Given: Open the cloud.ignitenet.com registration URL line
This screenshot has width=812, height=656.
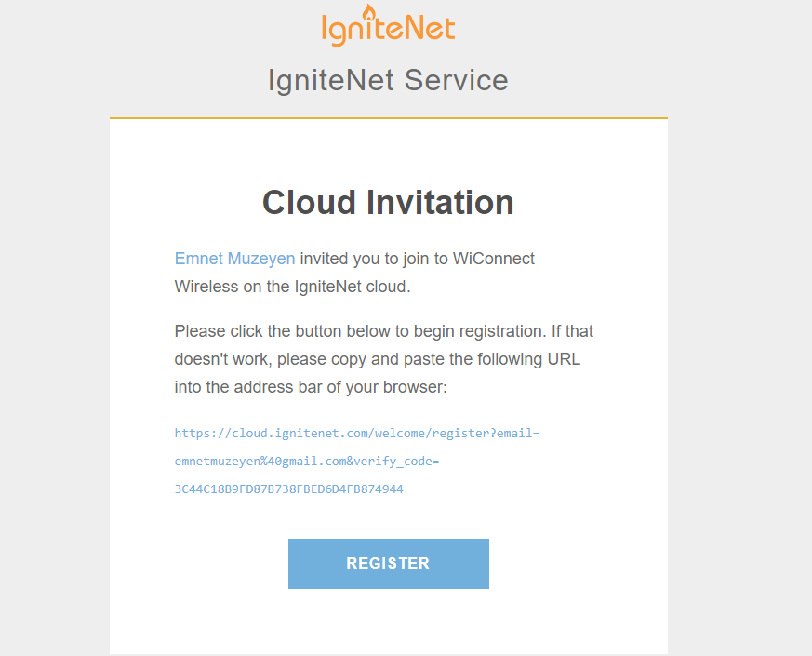Looking at the screenshot, I should point(356,434).
